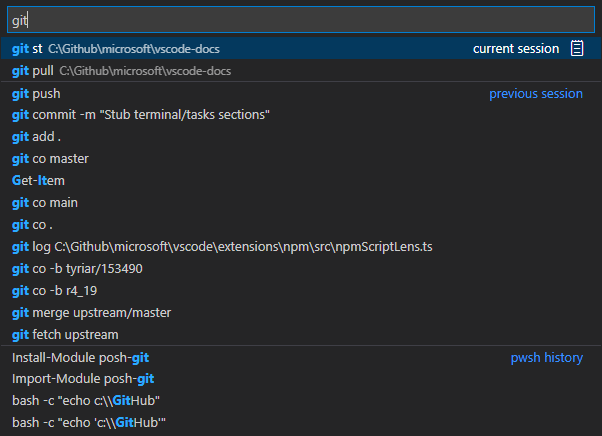Select 'git fetch upstream' command
Screen dimensions: 602x436
pyautogui.click(x=65, y=335)
